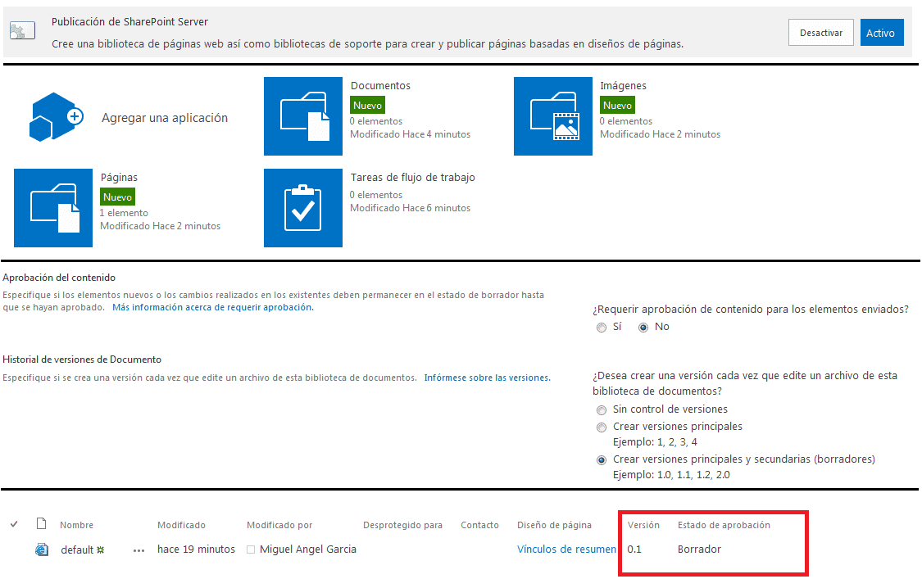Click the Borrador approval status value
The image size is (922, 588).
click(x=699, y=550)
